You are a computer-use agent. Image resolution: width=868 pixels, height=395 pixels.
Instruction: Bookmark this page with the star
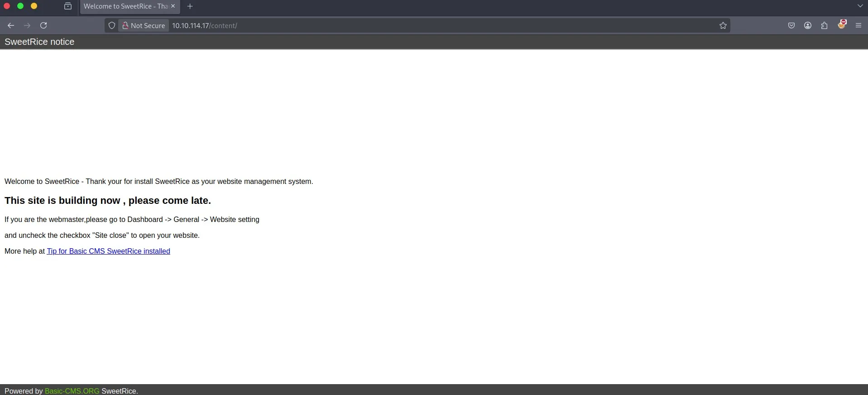(723, 25)
